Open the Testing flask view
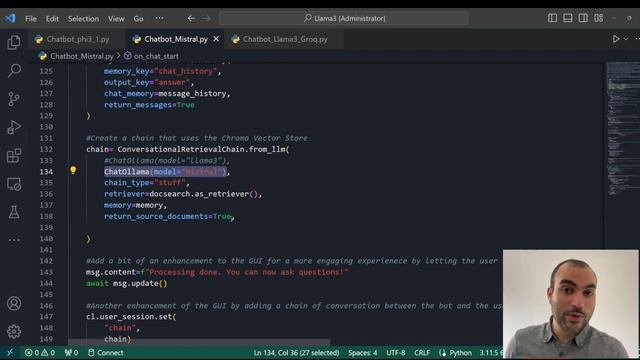The width and height of the screenshot is (640, 360). pos(14,212)
